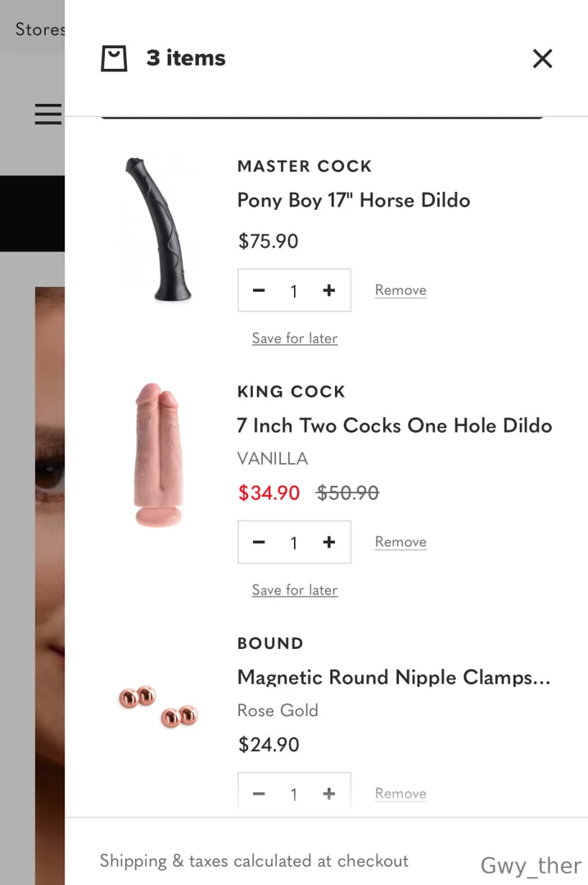Click the shopping bag icon beside 3 items

114,58
